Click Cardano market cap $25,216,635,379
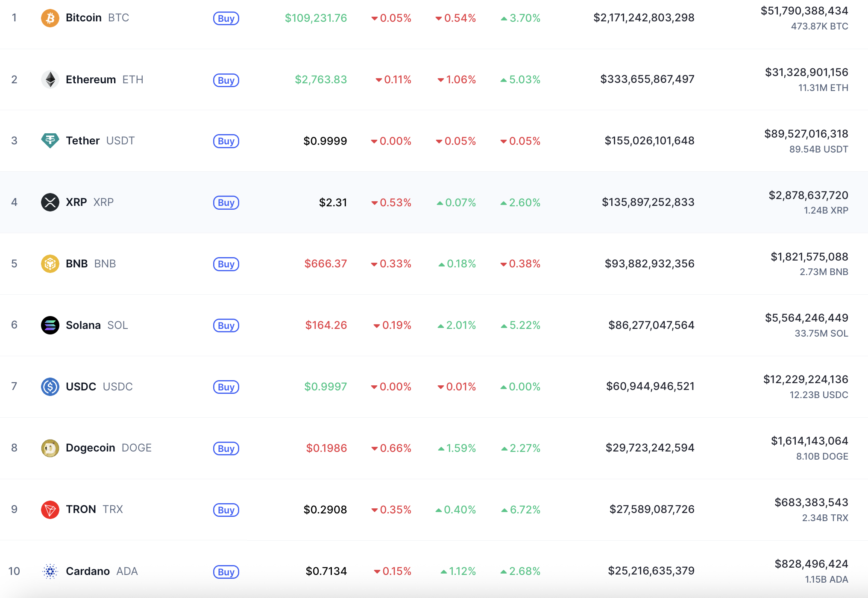The height and width of the screenshot is (598, 868). tap(651, 571)
